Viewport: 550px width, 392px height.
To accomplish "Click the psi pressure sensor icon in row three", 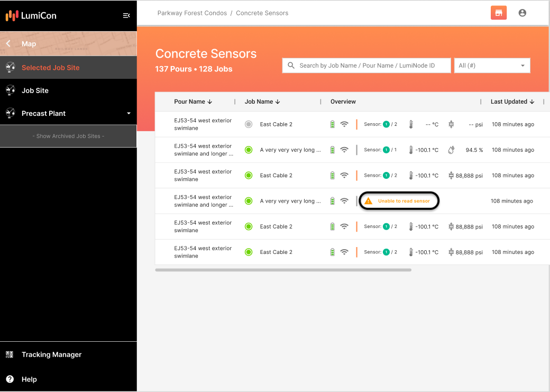I will 452,175.
